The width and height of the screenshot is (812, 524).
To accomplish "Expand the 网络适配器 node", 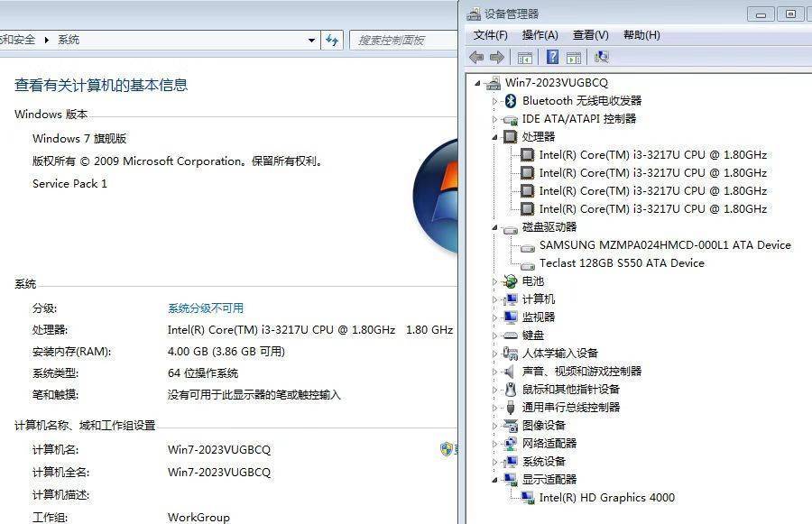I will click(x=494, y=444).
